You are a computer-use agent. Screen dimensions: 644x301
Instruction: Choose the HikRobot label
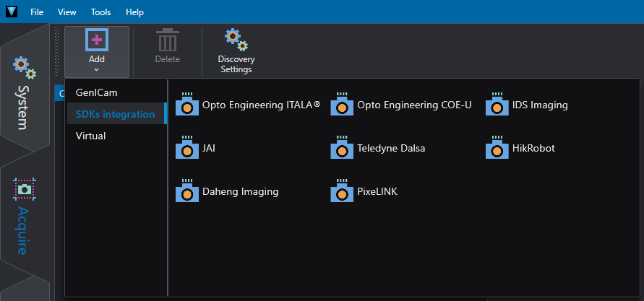pyautogui.click(x=533, y=149)
